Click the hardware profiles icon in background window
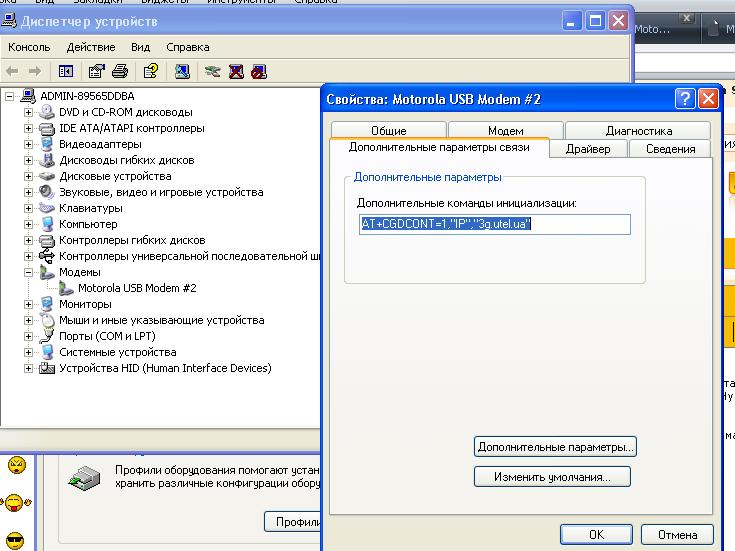Image resolution: width=735 pixels, height=551 pixels. pos(85,478)
